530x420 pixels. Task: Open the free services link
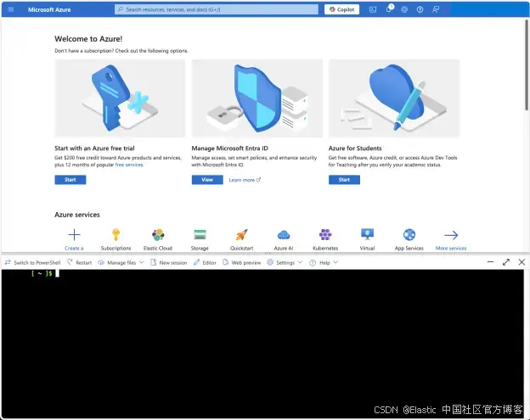tap(129, 165)
